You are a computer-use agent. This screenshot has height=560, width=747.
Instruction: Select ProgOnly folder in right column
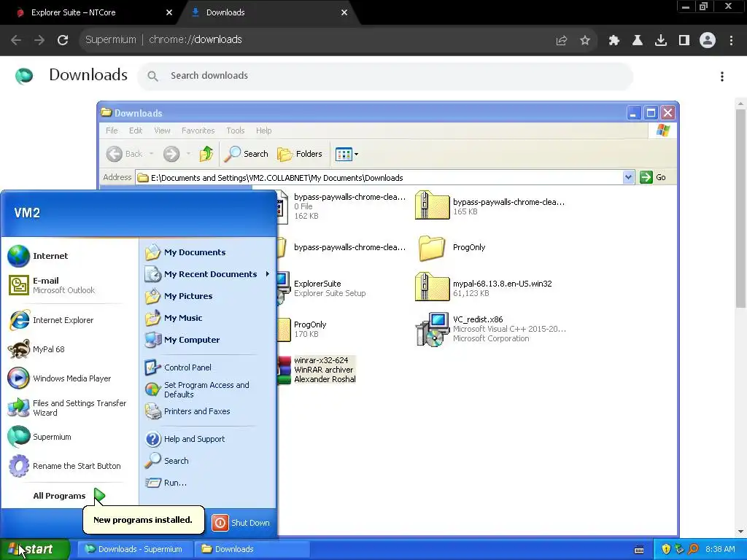[452, 247]
